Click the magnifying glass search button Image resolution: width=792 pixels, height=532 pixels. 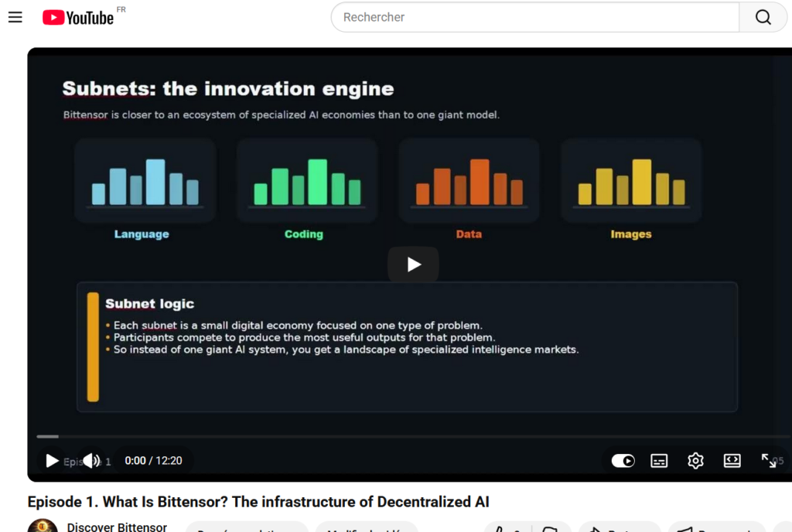[763, 17]
